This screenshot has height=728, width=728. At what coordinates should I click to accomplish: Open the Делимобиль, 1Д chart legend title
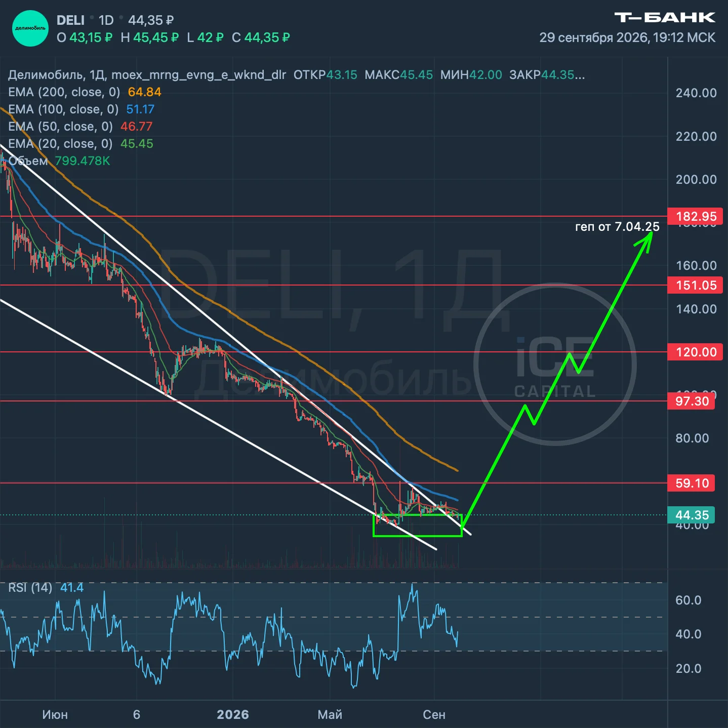[x=147, y=75]
